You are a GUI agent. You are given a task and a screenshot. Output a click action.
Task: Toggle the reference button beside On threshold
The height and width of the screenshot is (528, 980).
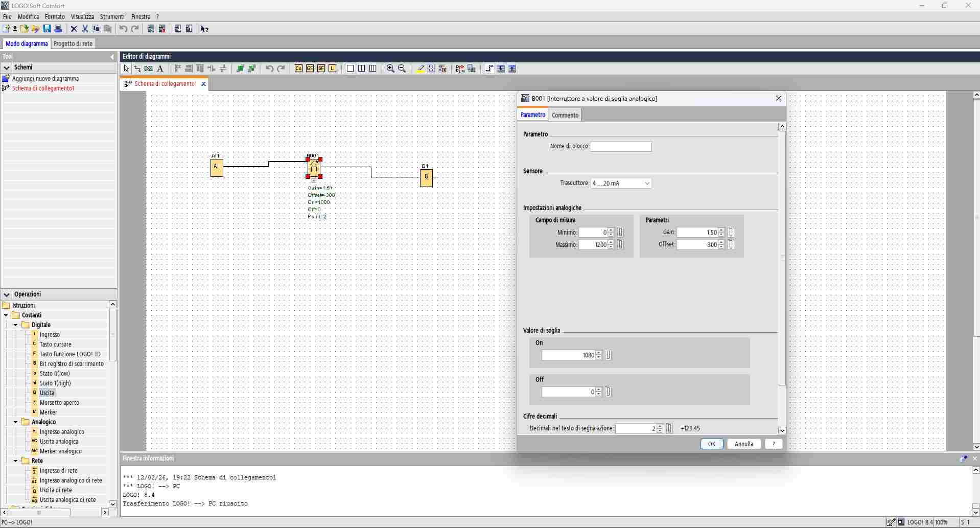coord(608,355)
